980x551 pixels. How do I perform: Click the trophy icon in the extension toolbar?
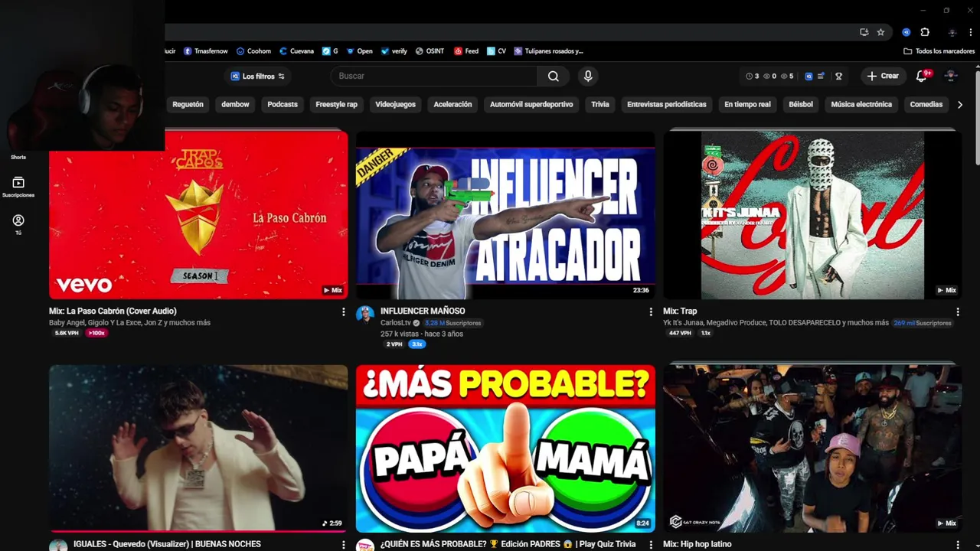pos(838,76)
